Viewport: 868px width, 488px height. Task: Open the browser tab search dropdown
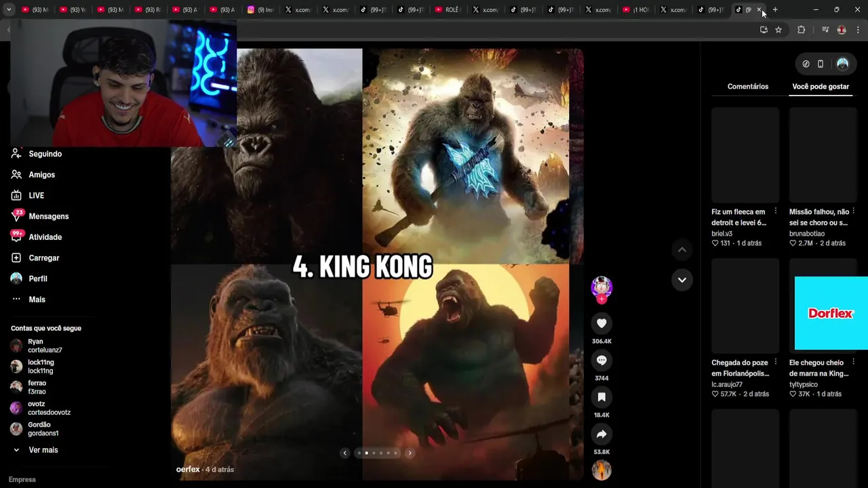pos(9,9)
